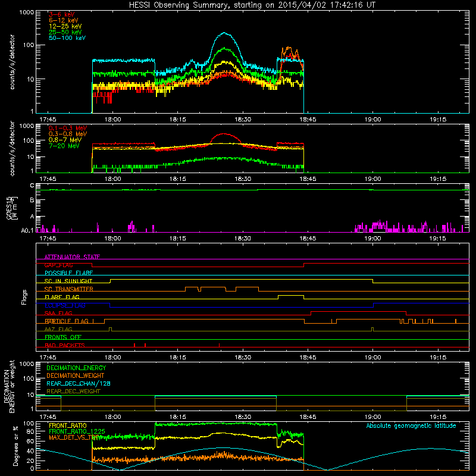Click the raised FLARE_FLAG segment
The image size is (476, 476).
pos(291,295)
